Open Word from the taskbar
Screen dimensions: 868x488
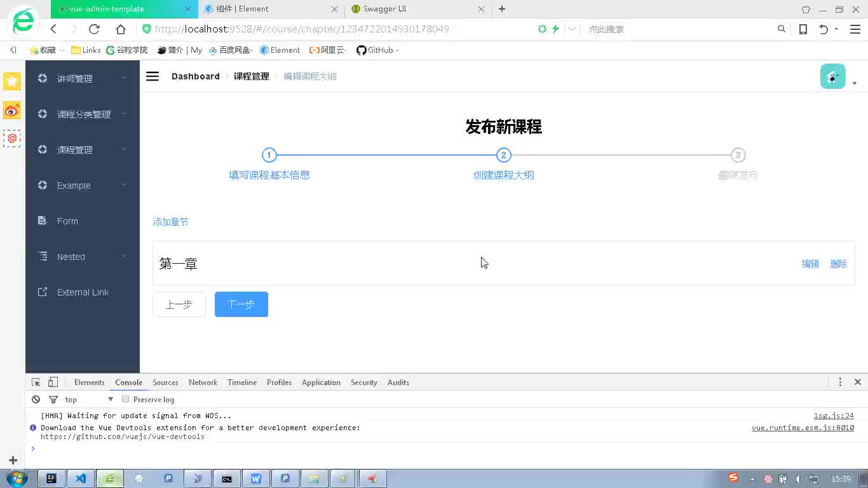click(x=256, y=478)
